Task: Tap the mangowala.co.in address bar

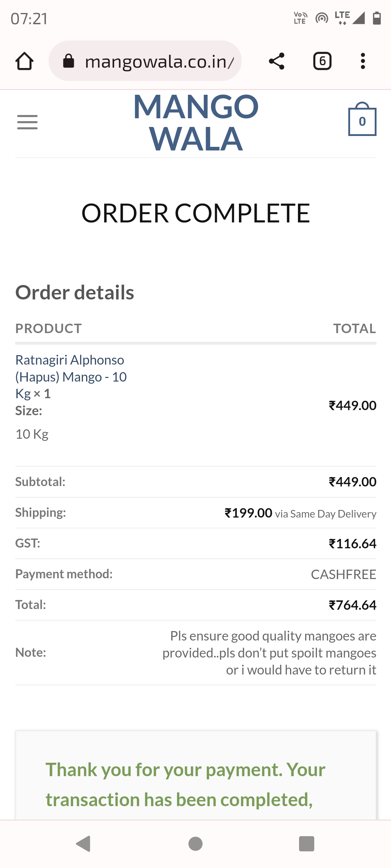Action: point(159,61)
